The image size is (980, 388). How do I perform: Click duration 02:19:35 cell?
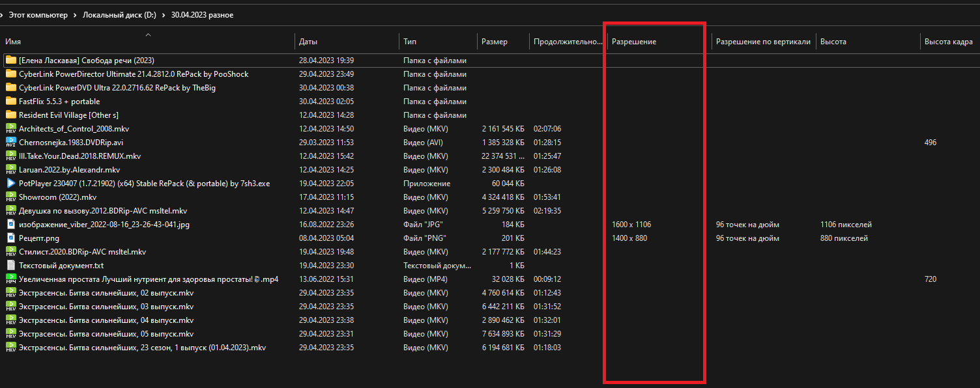pyautogui.click(x=547, y=210)
